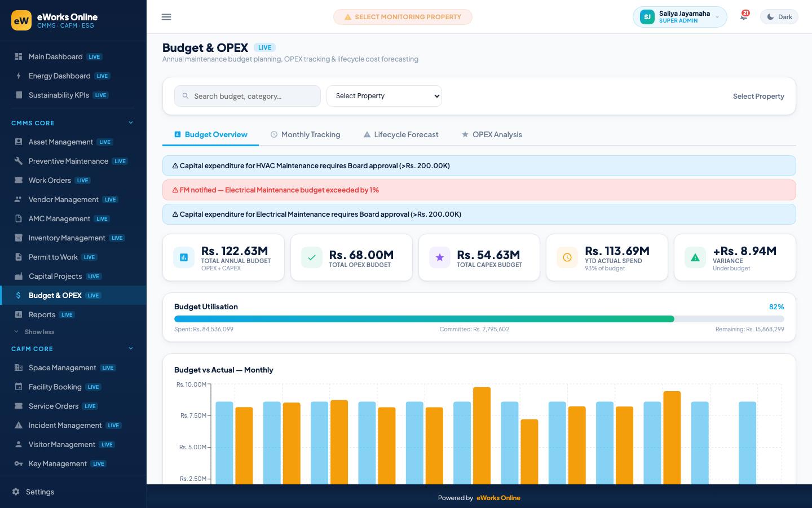Image resolution: width=812 pixels, height=508 pixels.
Task: Open Work Orders menu item
Action: pyautogui.click(x=73, y=180)
